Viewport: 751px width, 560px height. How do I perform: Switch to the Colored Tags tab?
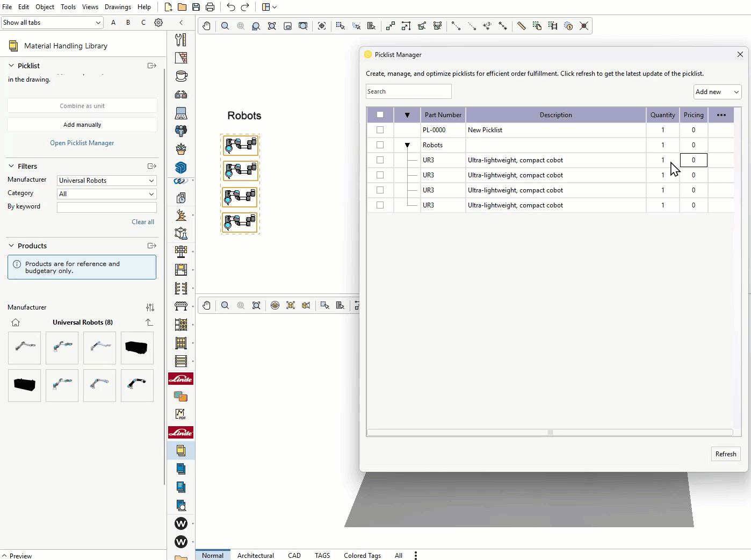(362, 556)
